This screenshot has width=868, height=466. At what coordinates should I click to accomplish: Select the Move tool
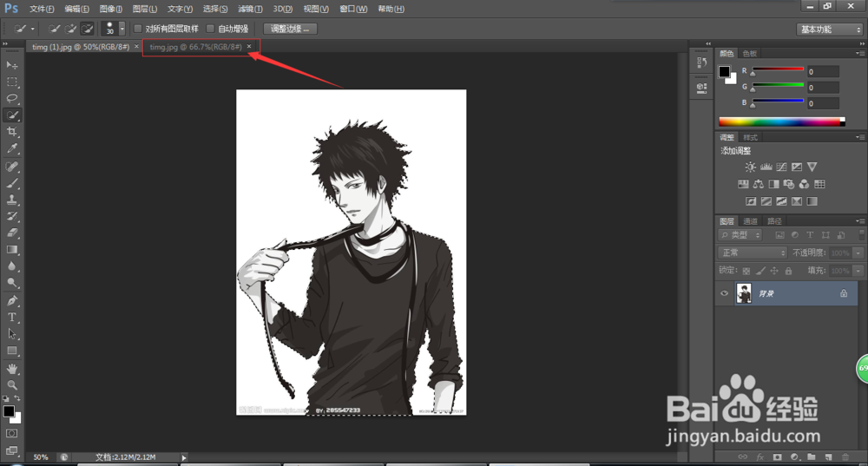(11, 65)
